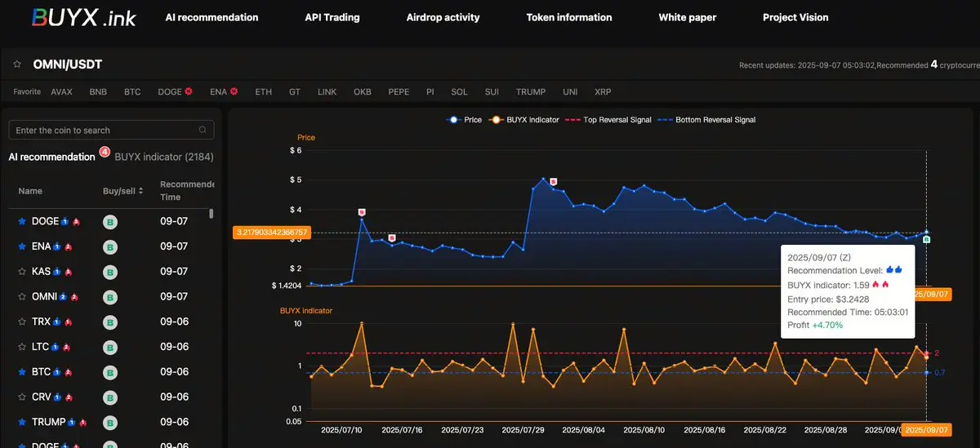Click the orange 2025/09/07 date label under BUYX chart
Viewport: 980px width, 448px height.
coord(927,429)
